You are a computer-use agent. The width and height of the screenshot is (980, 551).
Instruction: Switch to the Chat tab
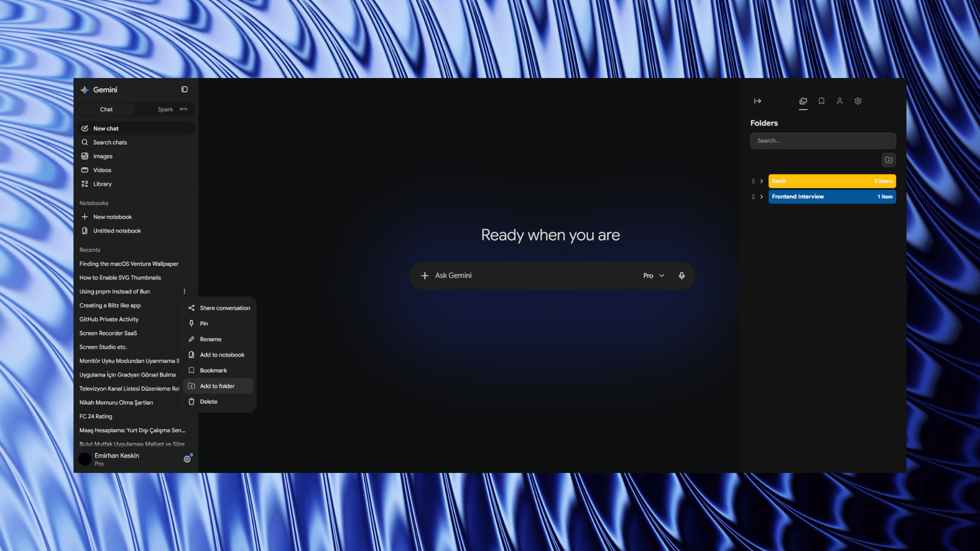[x=106, y=109]
